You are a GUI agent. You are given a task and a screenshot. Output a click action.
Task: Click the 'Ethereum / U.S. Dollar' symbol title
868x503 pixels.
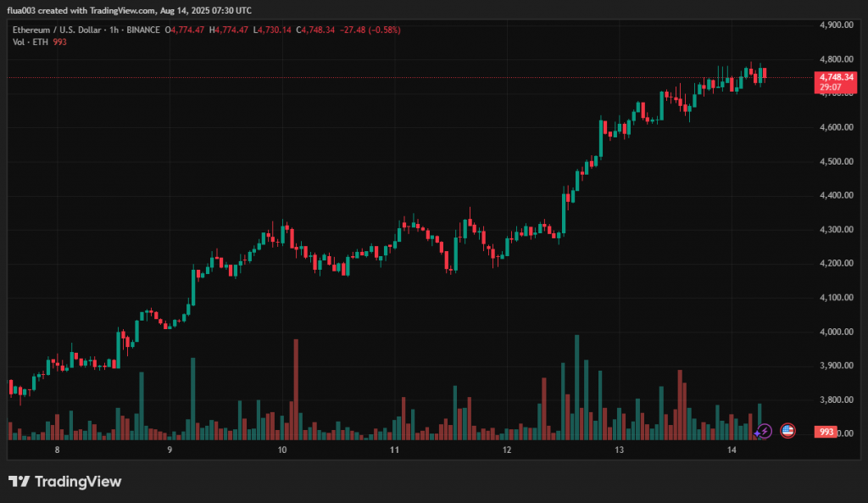[57, 30]
